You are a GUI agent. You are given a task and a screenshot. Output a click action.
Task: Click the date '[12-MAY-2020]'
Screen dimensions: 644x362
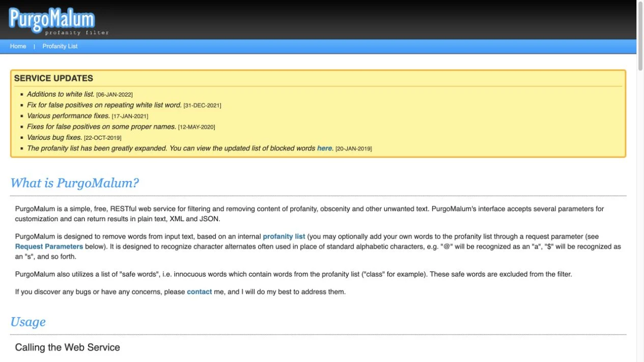click(x=197, y=127)
